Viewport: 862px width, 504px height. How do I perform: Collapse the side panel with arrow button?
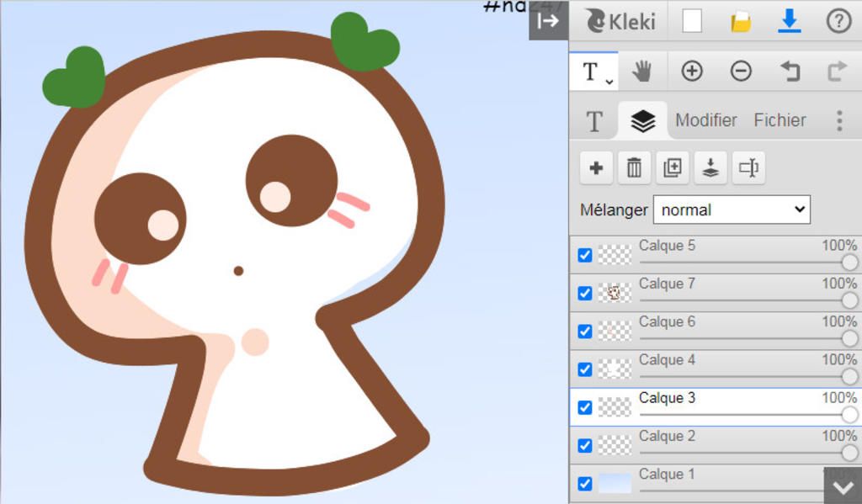(549, 21)
